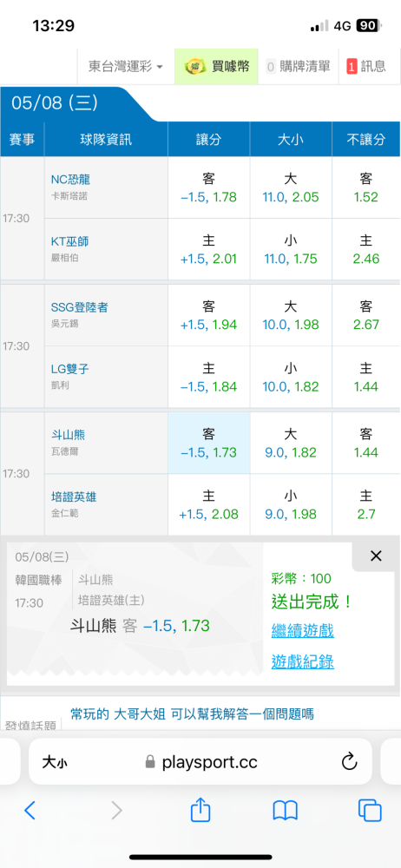
Task: Click 遊戲紀錄 link
Action: (x=302, y=661)
